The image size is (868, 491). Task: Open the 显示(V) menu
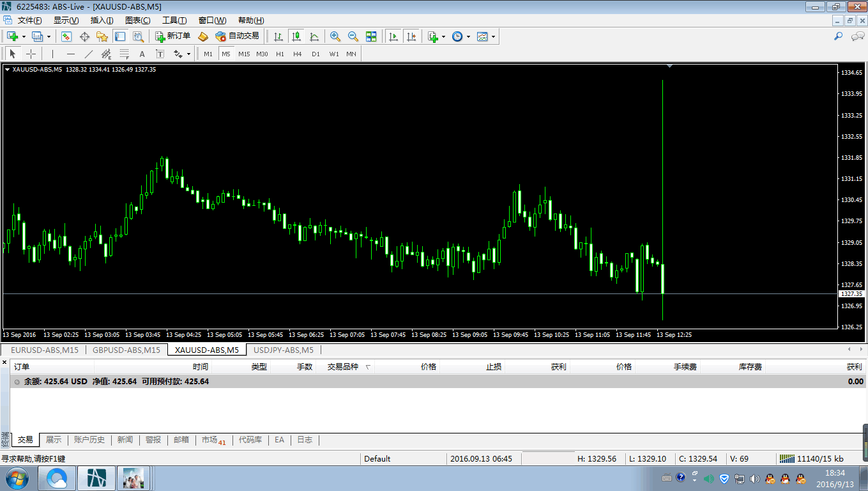(66, 20)
